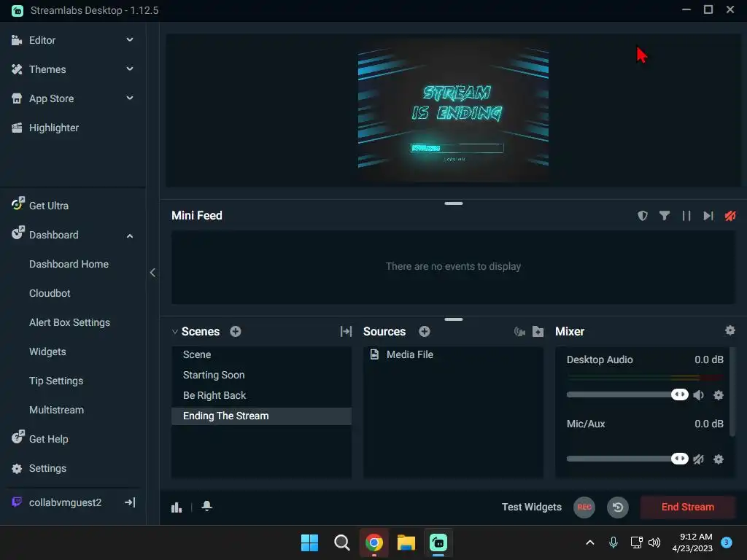The image size is (747, 560).
Task: Toggle mute event sounds icon
Action: pos(729,216)
